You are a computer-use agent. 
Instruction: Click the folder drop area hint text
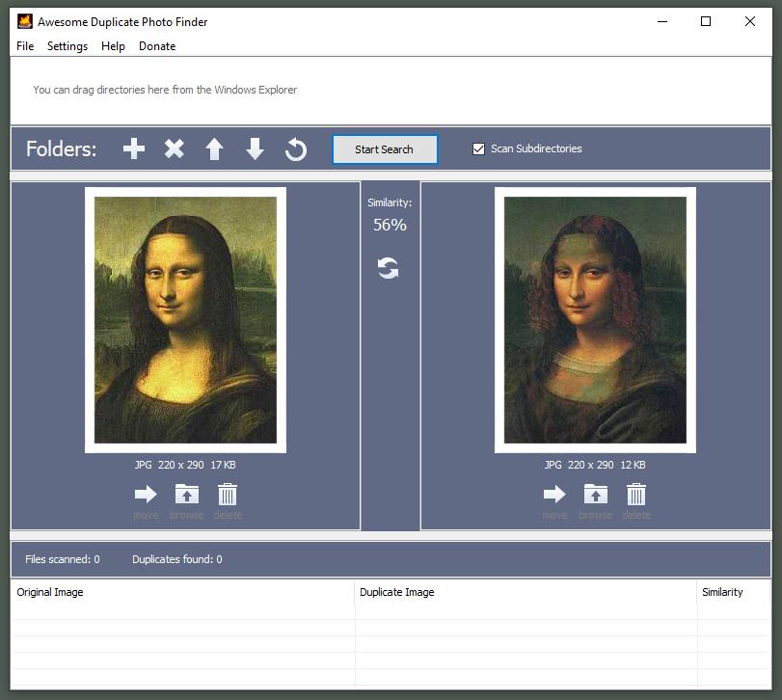pos(165,90)
